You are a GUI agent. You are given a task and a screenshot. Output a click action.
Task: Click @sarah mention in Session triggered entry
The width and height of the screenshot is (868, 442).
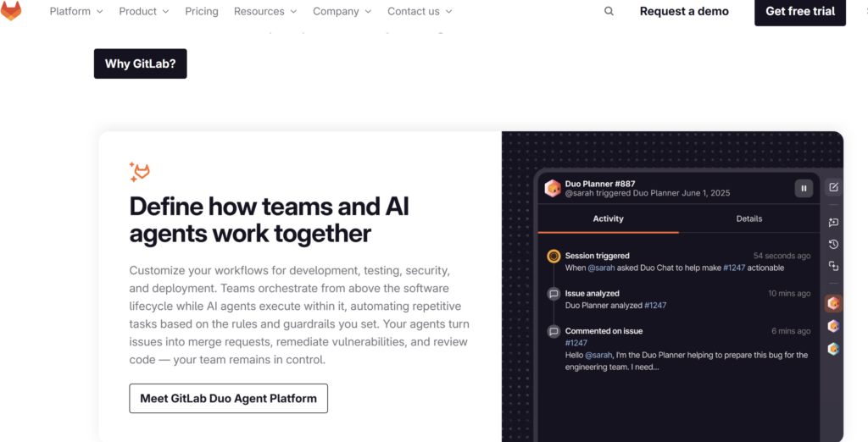[x=601, y=268]
